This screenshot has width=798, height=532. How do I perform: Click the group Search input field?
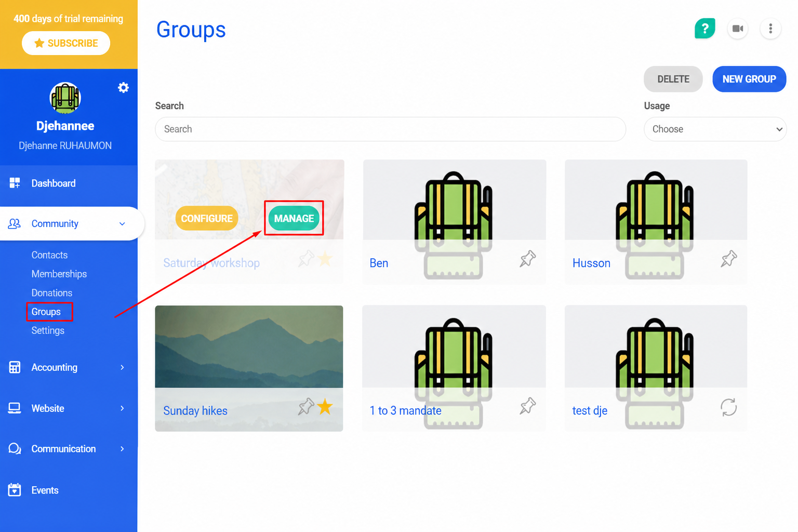390,129
